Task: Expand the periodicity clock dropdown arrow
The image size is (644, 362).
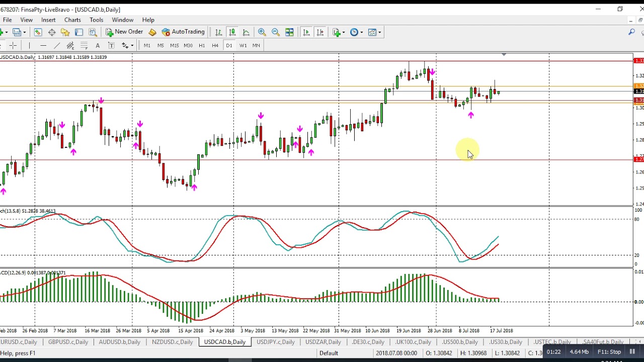Action: coord(362,32)
